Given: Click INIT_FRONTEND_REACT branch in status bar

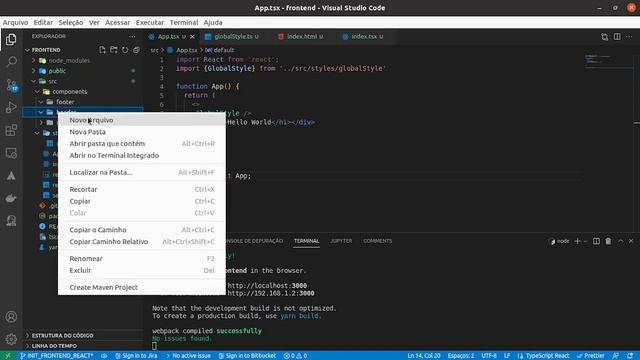Looking at the screenshot, I should pos(56,356).
